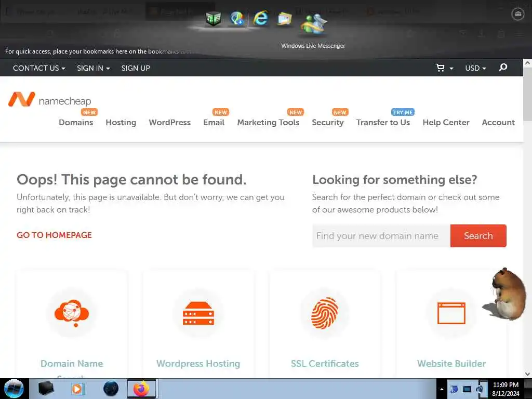532x399 pixels.
Task: Click the monitor network tray icon
Action: tap(467, 389)
